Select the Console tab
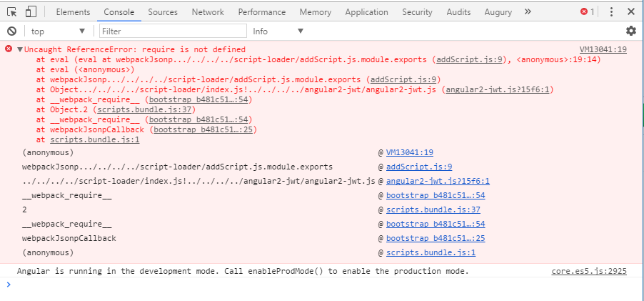 point(119,12)
